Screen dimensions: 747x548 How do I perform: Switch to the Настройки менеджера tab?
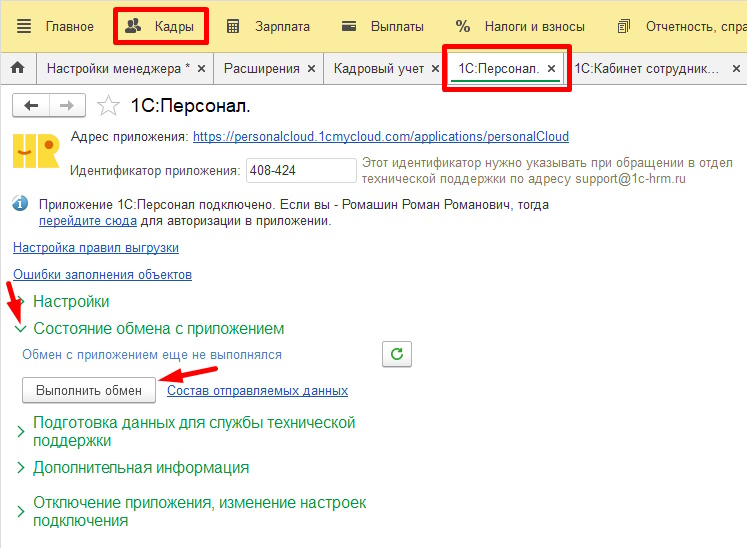click(118, 69)
